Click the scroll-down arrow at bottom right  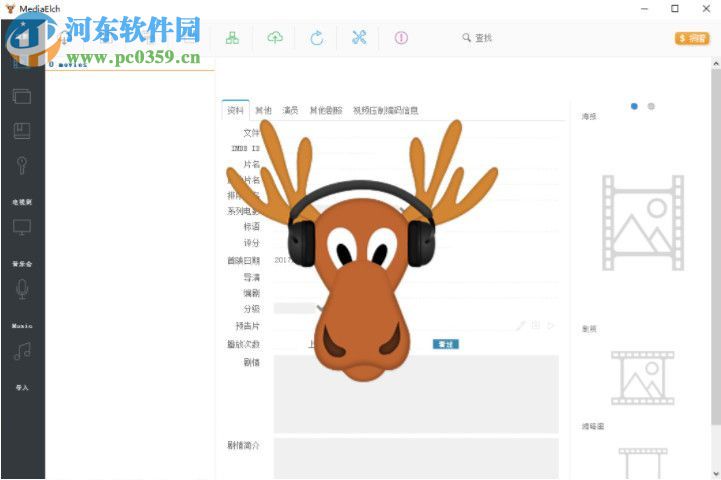[716, 474]
